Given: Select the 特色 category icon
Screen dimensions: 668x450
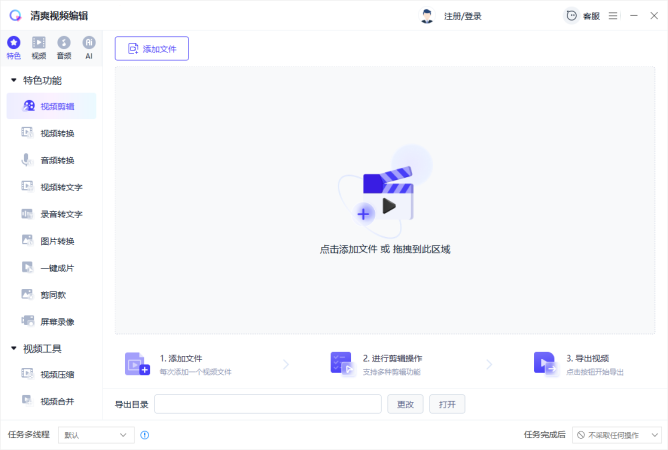Looking at the screenshot, I should coord(14,47).
